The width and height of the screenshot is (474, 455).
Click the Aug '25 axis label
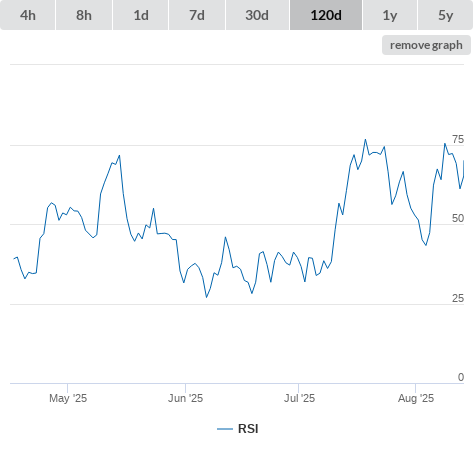tap(416, 398)
